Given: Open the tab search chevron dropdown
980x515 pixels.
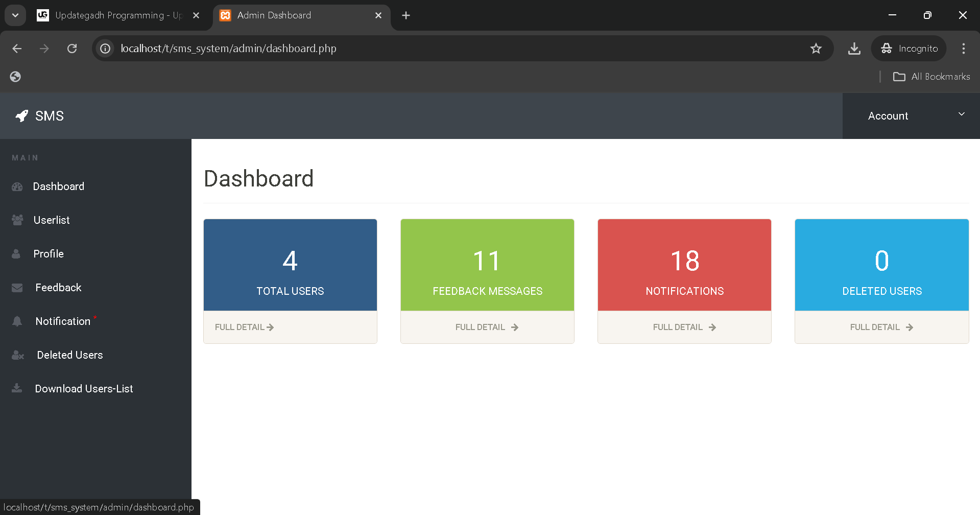Looking at the screenshot, I should tap(15, 15).
